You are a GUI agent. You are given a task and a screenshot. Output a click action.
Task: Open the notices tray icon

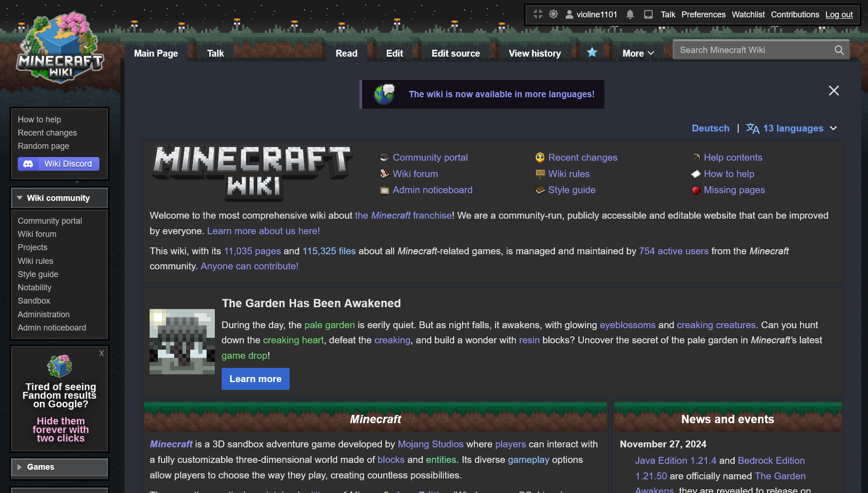click(x=648, y=14)
